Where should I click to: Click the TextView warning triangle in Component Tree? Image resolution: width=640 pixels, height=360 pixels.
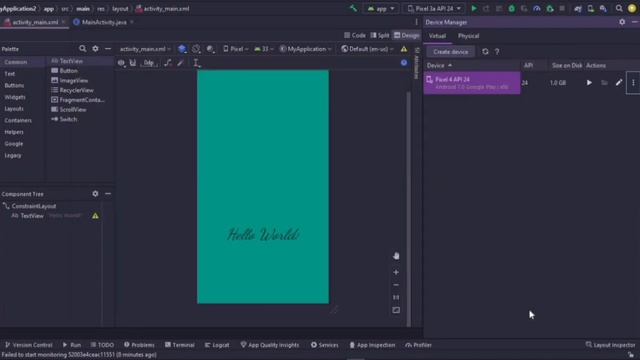point(95,216)
